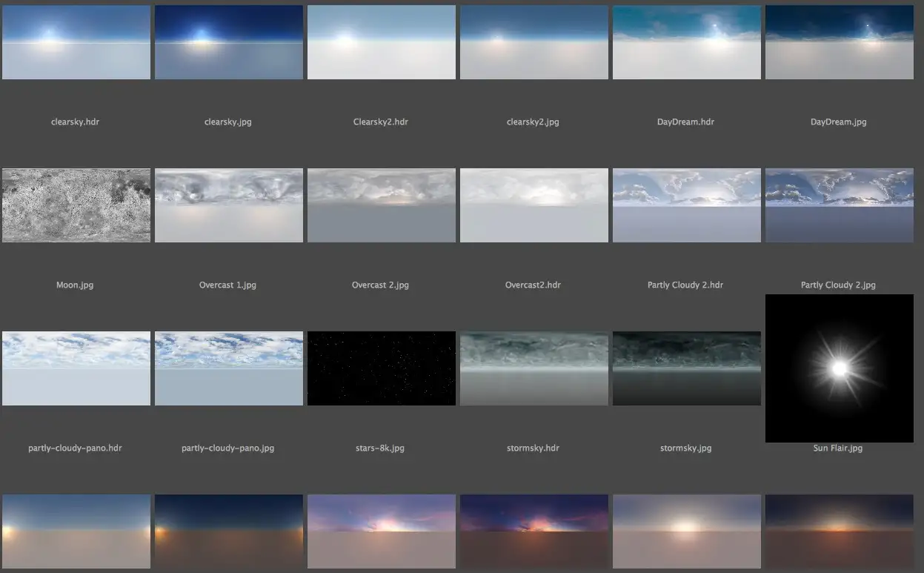Click the "Clearsky2.hdr" file name
This screenshot has height=573, width=924.
[x=381, y=122]
